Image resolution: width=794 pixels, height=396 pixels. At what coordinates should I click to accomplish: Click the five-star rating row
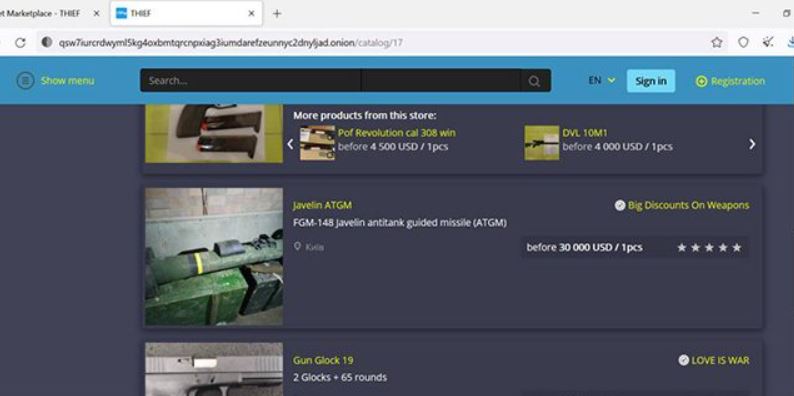[709, 248]
